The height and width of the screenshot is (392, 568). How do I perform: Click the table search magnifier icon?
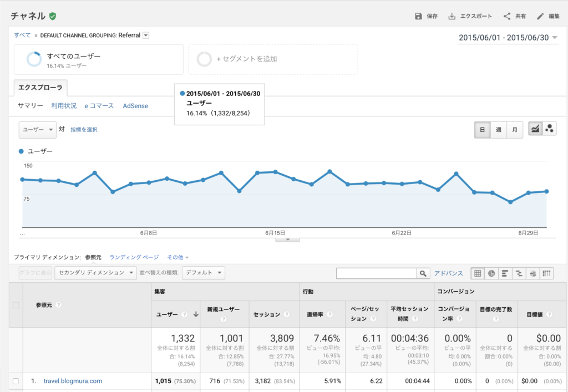coord(423,273)
